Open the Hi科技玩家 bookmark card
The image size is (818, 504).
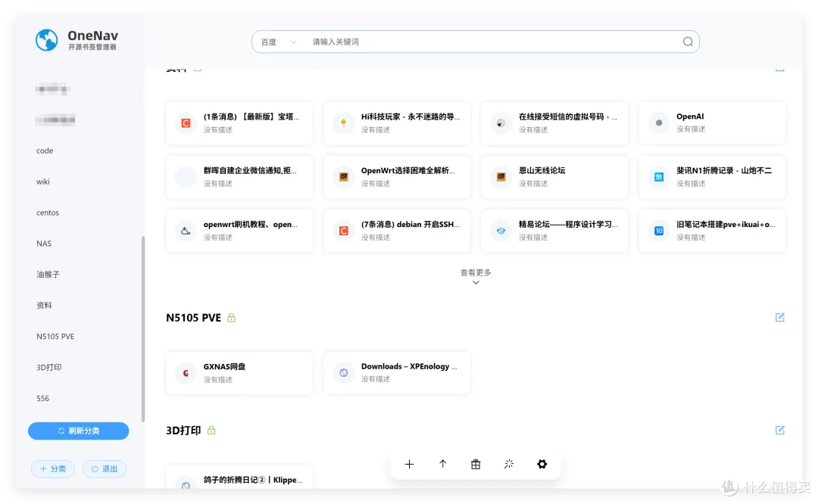click(x=397, y=123)
